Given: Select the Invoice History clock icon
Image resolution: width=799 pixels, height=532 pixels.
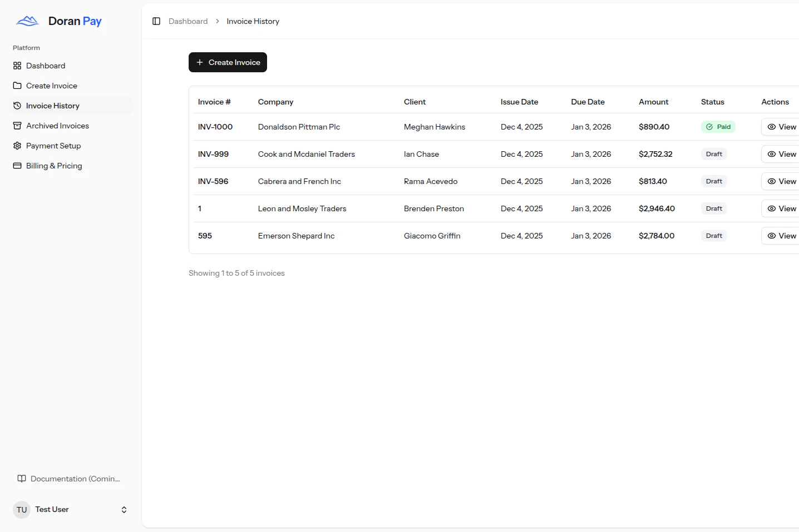Looking at the screenshot, I should pos(17,106).
